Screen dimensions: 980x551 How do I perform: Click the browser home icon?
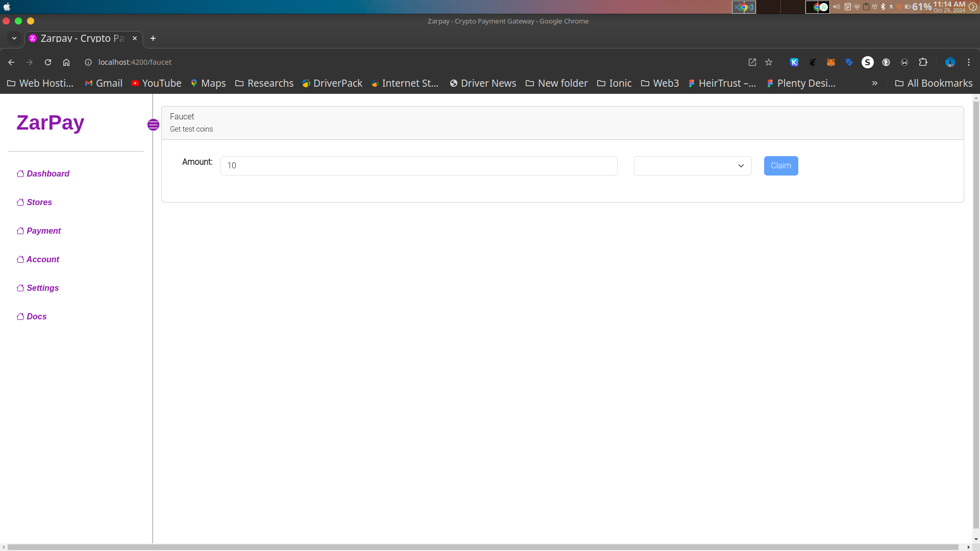(66, 62)
